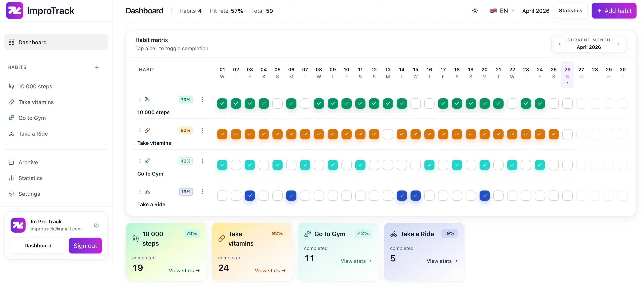Click the Sign out button
The width and height of the screenshot is (644, 294).
point(85,245)
